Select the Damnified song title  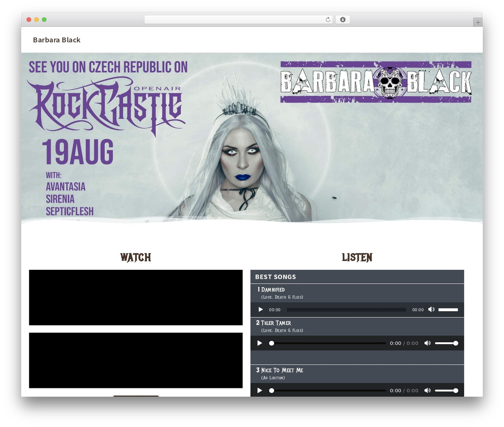coord(273,290)
